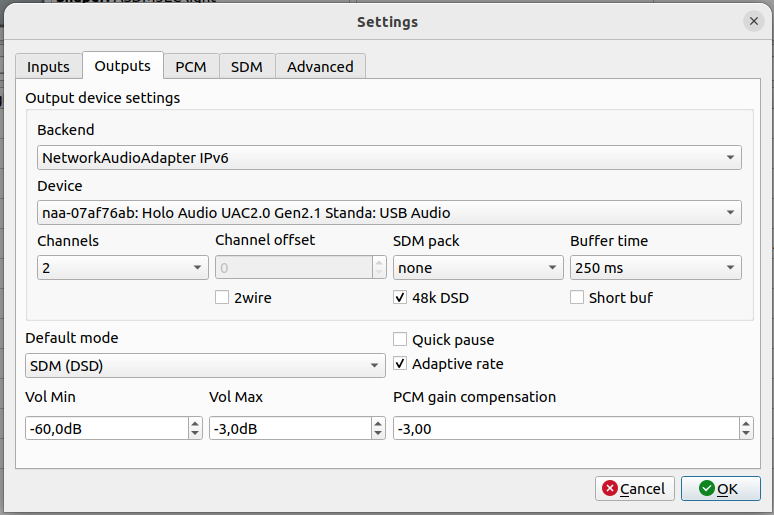Uncheck the 48k DSD option

click(401, 298)
